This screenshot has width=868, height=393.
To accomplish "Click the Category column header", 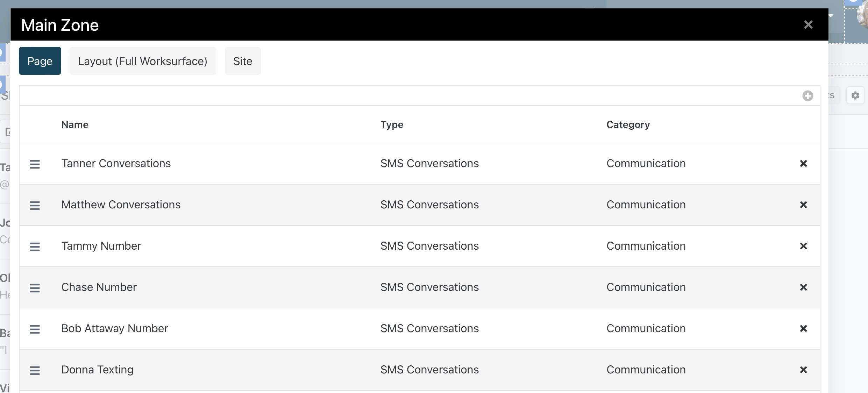I will (628, 124).
